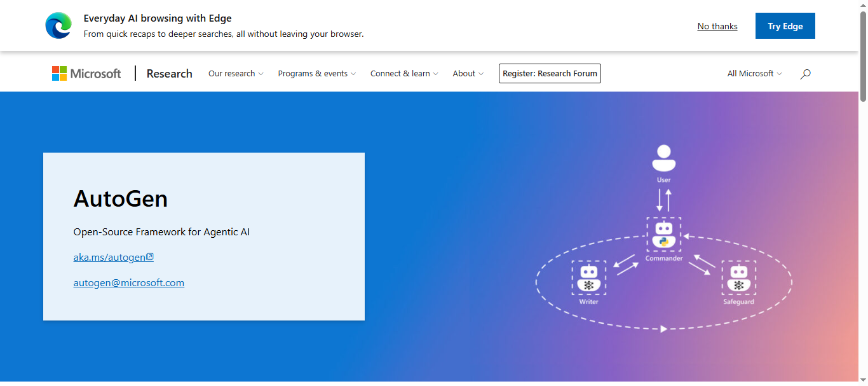The width and height of the screenshot is (868, 386).
Task: Expand the Our research dropdown
Action: point(236,74)
